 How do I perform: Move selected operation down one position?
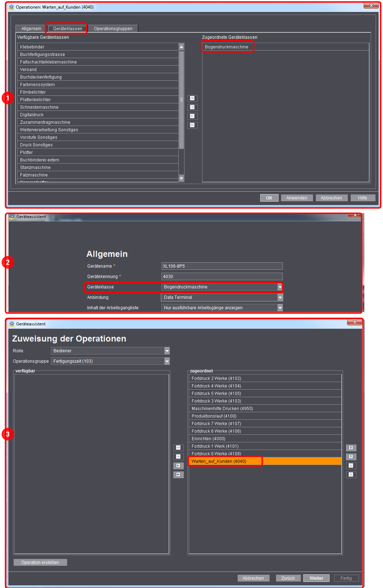[351, 466]
